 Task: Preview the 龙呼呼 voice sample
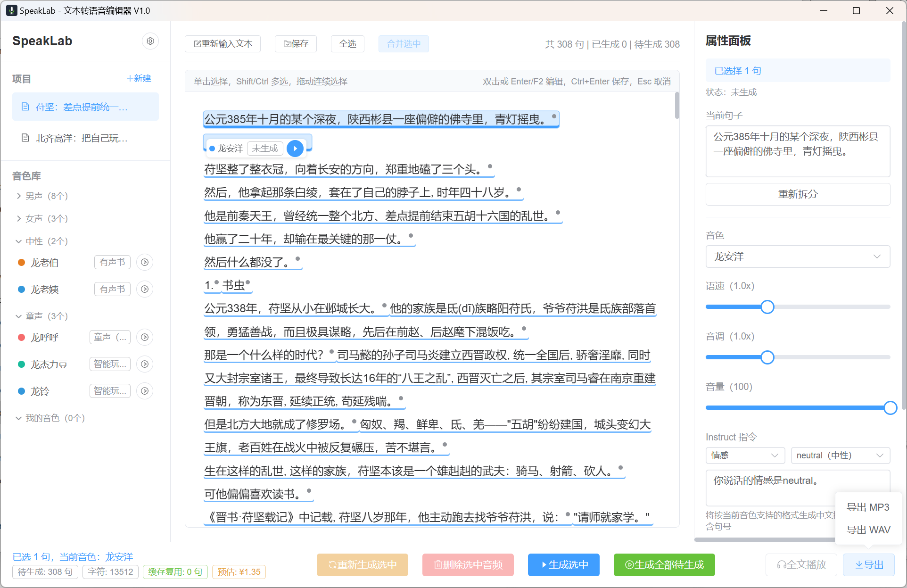click(145, 337)
